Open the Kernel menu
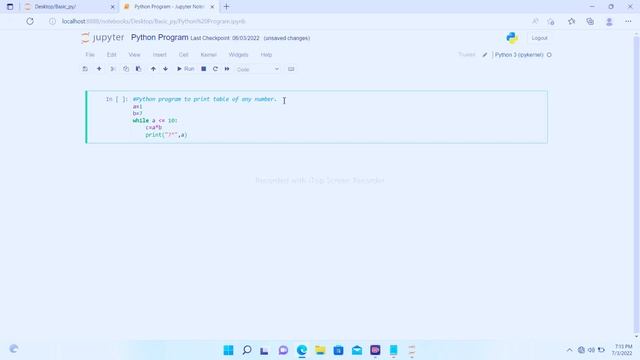 209,55
